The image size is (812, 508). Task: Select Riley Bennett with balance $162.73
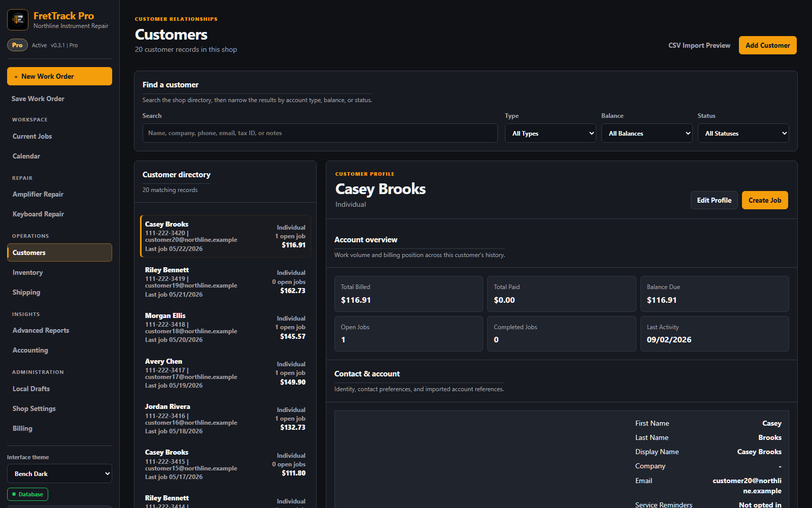(x=225, y=282)
